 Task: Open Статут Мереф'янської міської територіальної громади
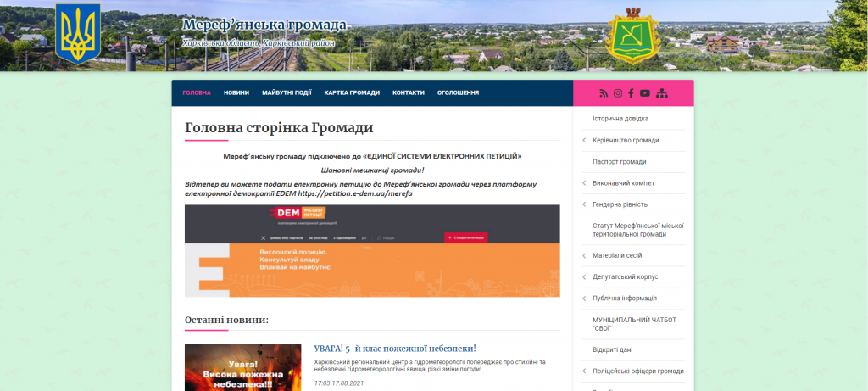(x=638, y=230)
